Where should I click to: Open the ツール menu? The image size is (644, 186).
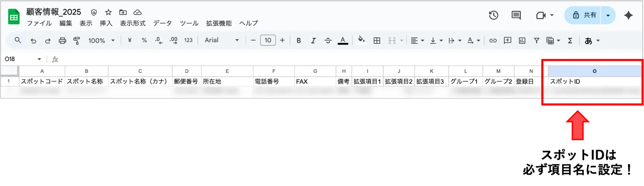coord(190,23)
